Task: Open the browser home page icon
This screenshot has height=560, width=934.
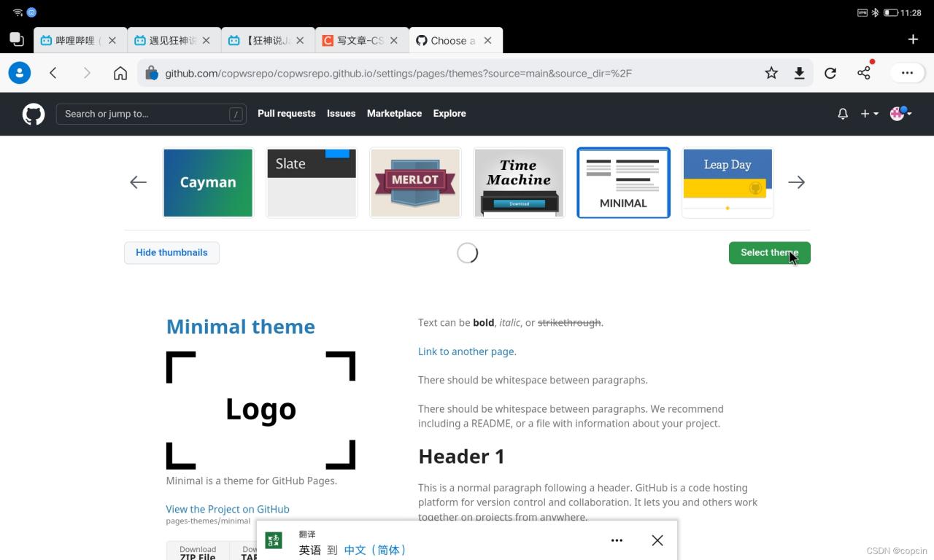Action: point(120,73)
